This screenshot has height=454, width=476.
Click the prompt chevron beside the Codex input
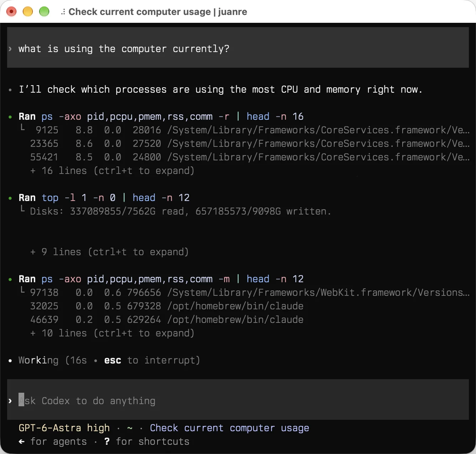click(10, 401)
